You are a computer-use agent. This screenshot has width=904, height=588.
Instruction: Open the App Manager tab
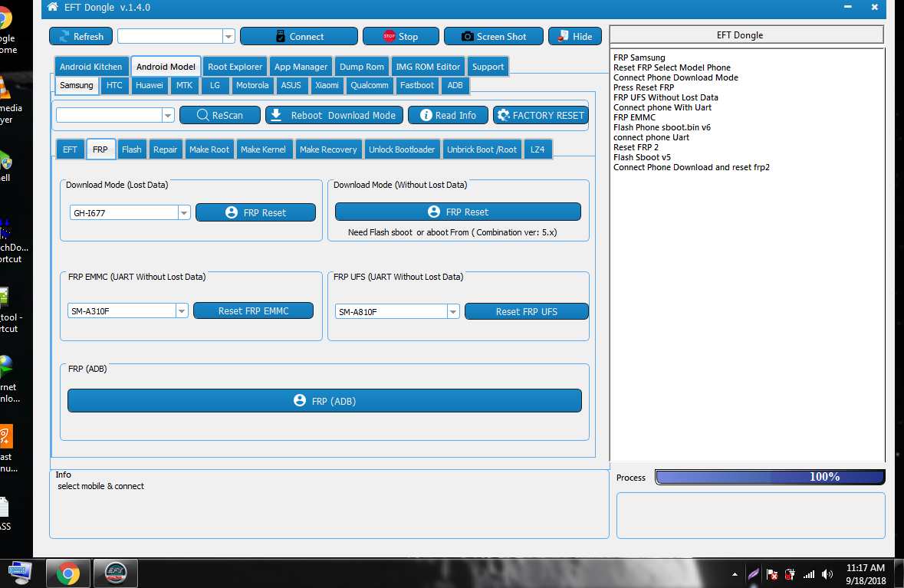click(301, 66)
